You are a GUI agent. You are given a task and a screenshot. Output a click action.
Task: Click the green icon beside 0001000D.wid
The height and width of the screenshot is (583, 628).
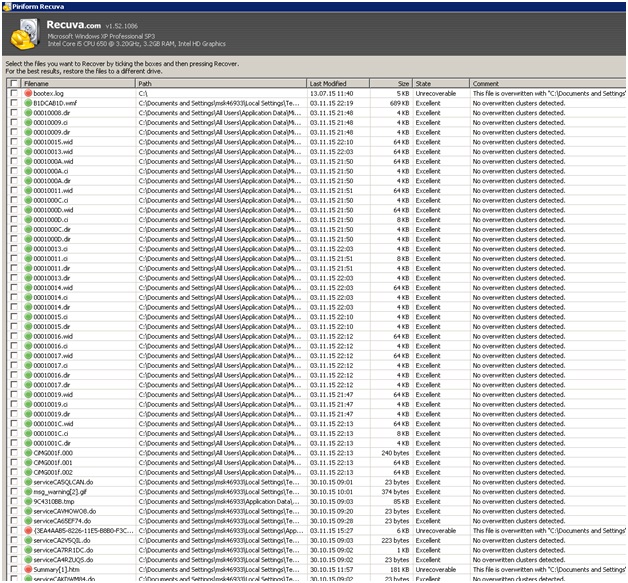[x=28, y=210]
